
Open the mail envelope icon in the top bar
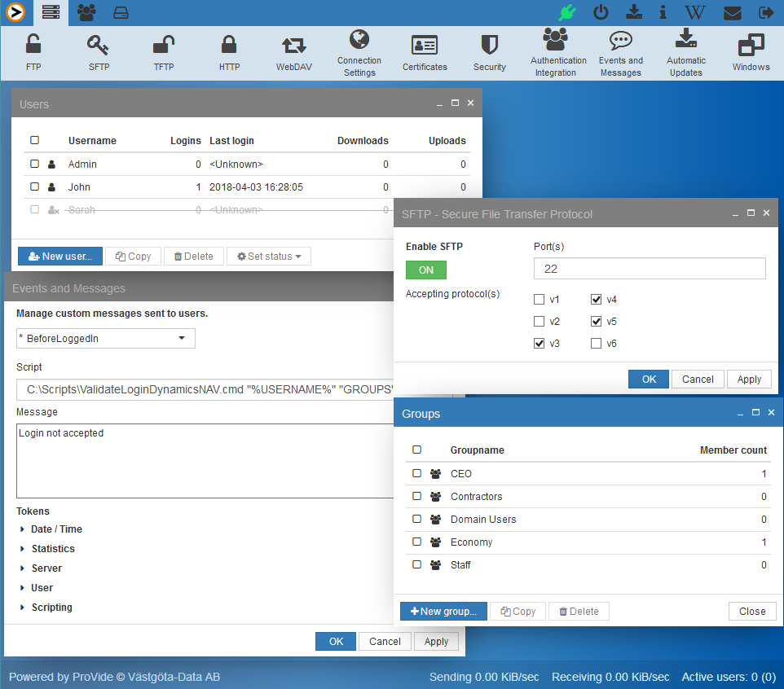pyautogui.click(x=732, y=12)
